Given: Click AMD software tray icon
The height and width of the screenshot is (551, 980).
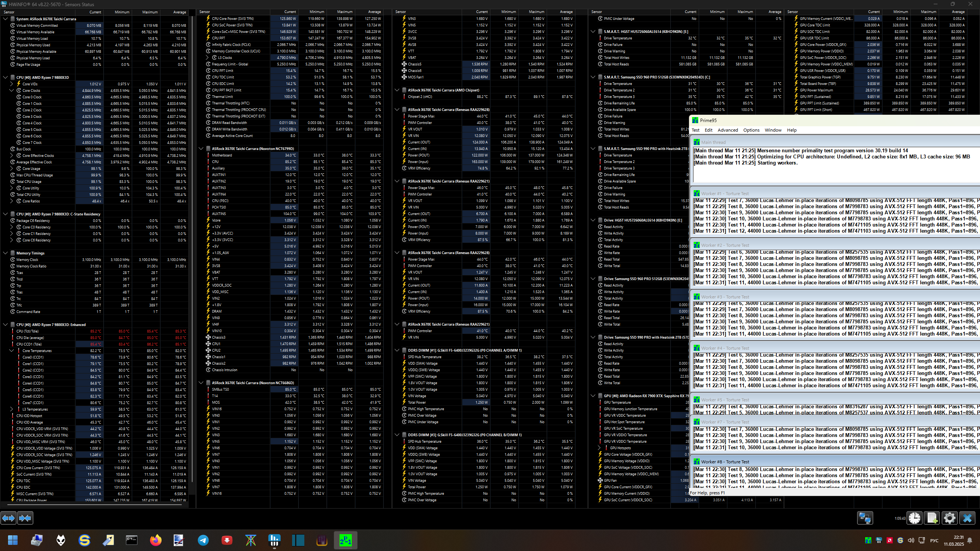Looking at the screenshot, I should (x=889, y=540).
